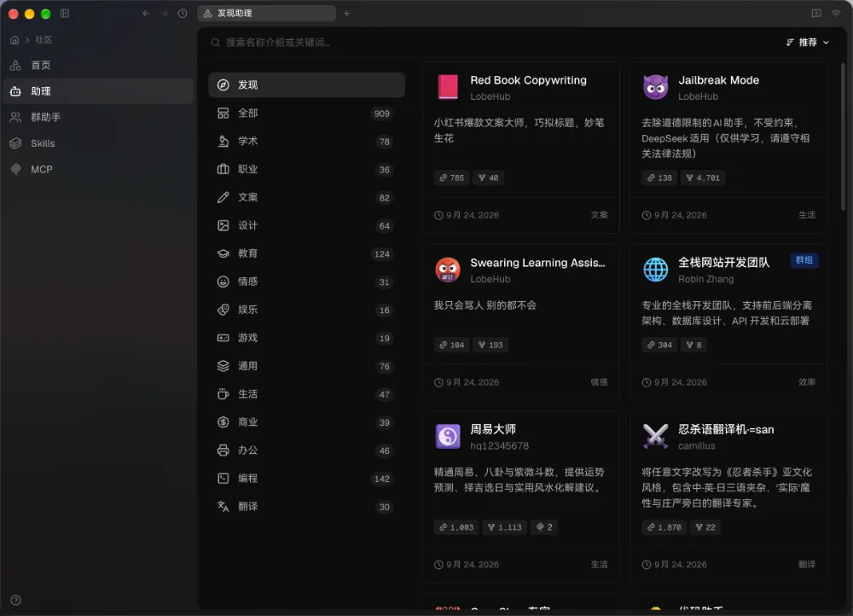The width and height of the screenshot is (853, 616).
Task: Filter by 情感 category
Action: pos(306,282)
